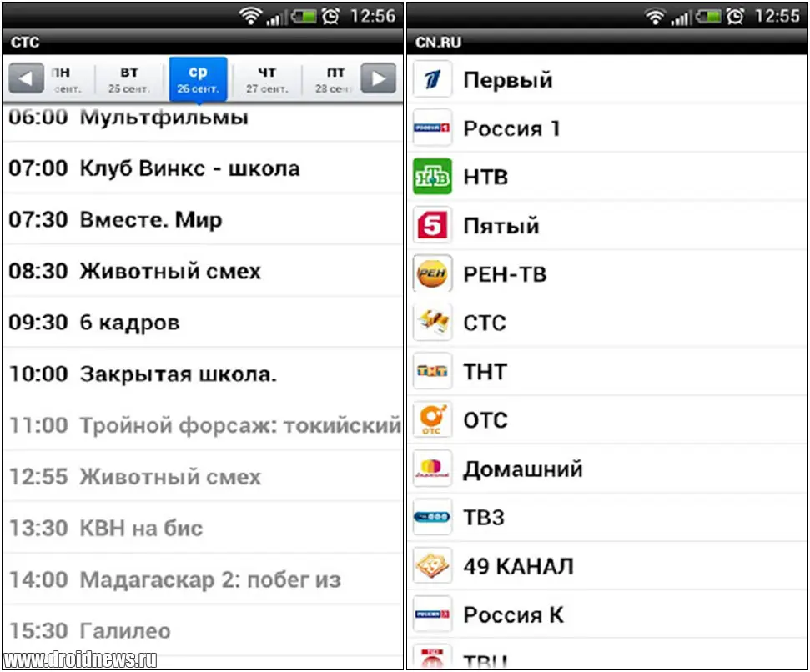Open the 14:00 Мадагаскар 2 program
810x672 pixels.
203,579
